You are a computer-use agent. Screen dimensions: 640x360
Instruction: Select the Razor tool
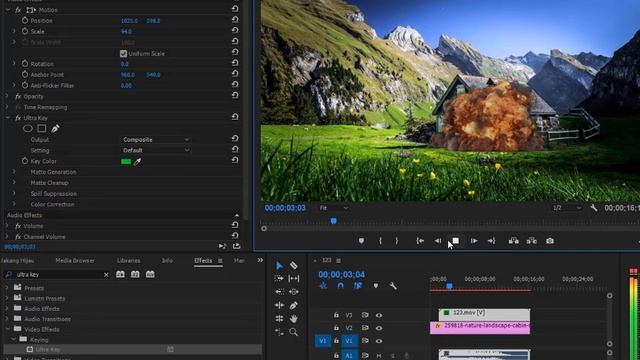coord(293,266)
